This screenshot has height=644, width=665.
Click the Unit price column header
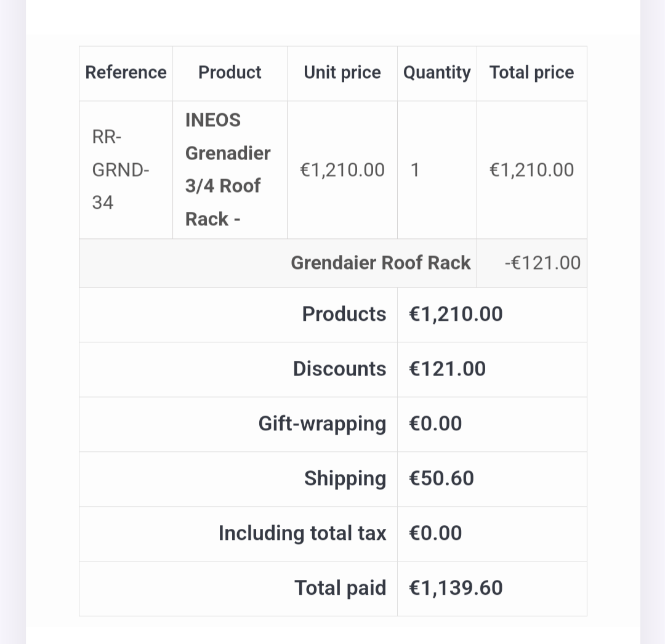click(x=342, y=73)
